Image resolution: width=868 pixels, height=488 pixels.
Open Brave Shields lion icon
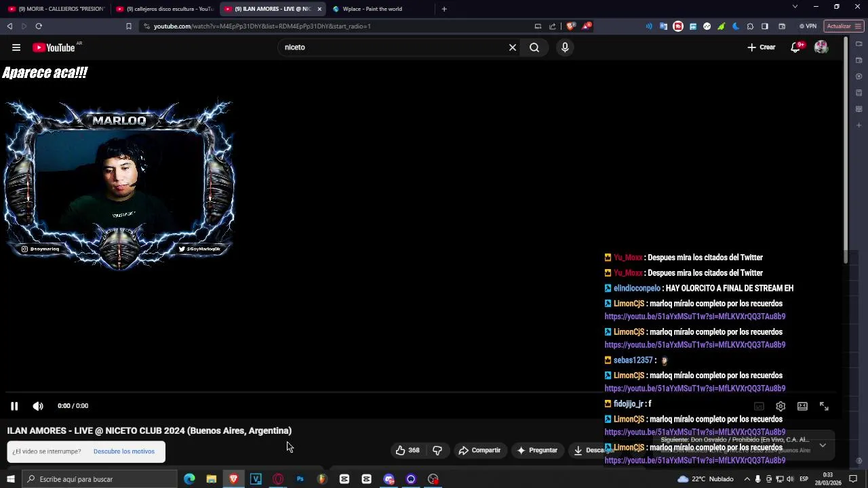pos(570,26)
